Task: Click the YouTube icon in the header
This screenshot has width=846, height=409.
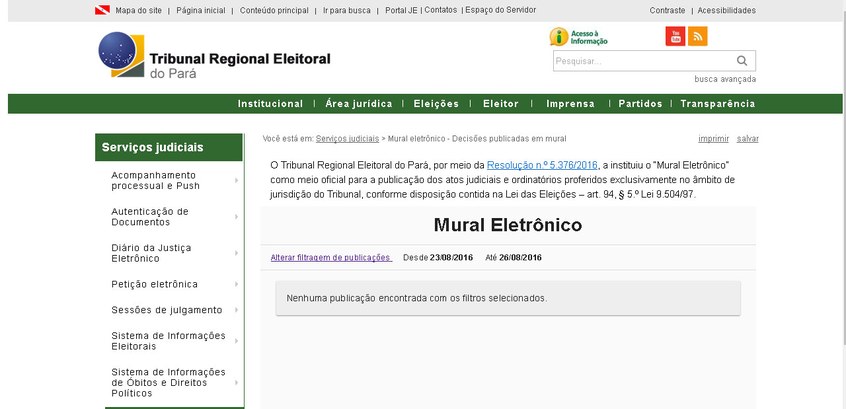Action: tap(676, 37)
